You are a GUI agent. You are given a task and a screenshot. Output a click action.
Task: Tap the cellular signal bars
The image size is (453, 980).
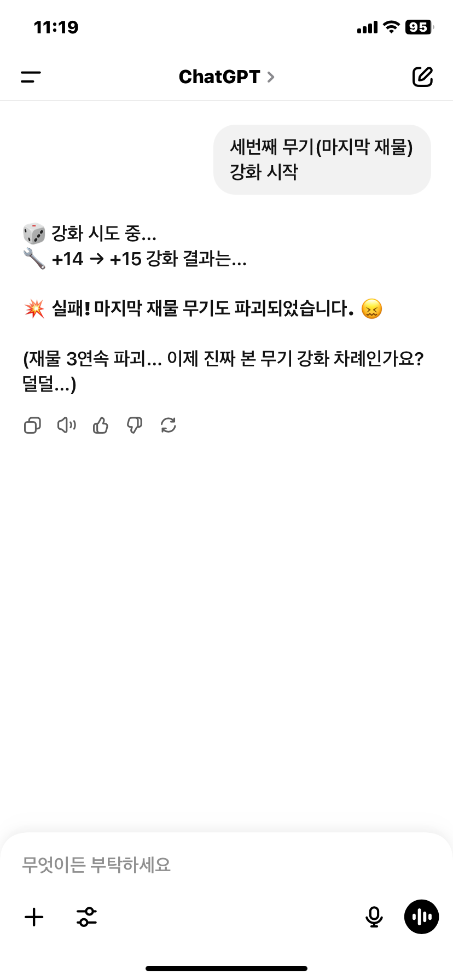click(x=367, y=27)
